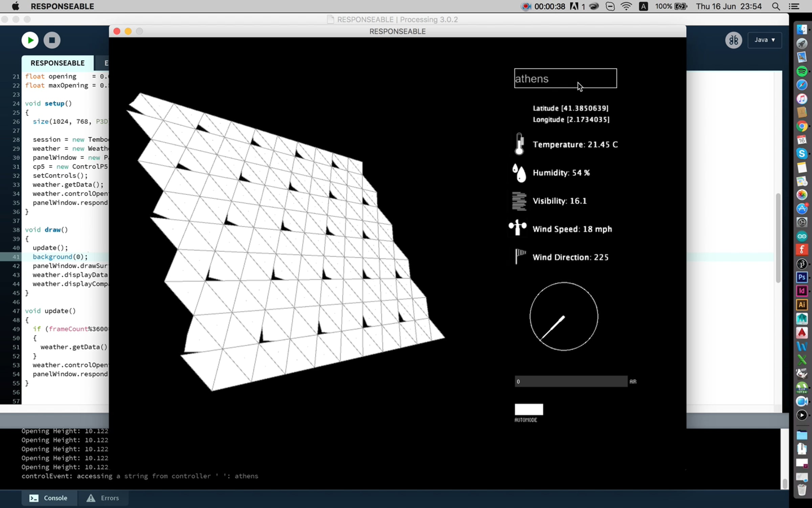Click the wind compass dial
812x508 pixels.
pyautogui.click(x=564, y=316)
